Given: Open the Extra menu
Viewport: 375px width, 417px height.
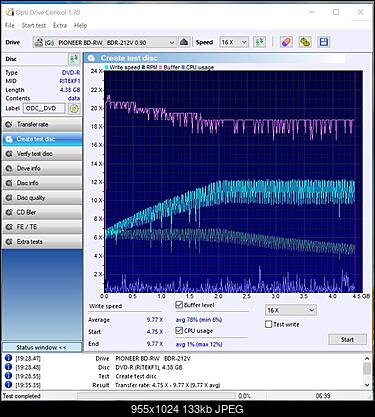Looking at the screenshot, I should pyautogui.click(x=60, y=25).
